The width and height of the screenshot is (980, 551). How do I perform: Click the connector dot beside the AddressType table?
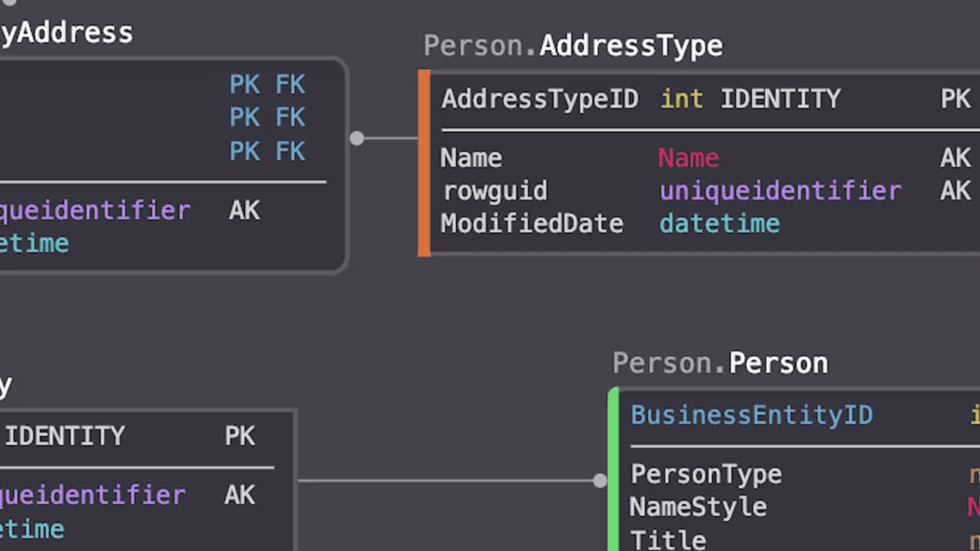point(357,138)
